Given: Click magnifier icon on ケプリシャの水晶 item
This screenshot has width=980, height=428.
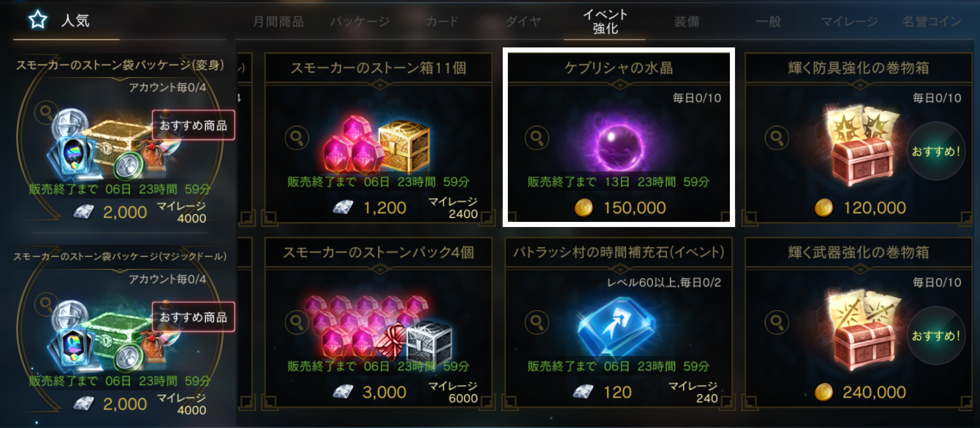Looking at the screenshot, I should (x=537, y=138).
